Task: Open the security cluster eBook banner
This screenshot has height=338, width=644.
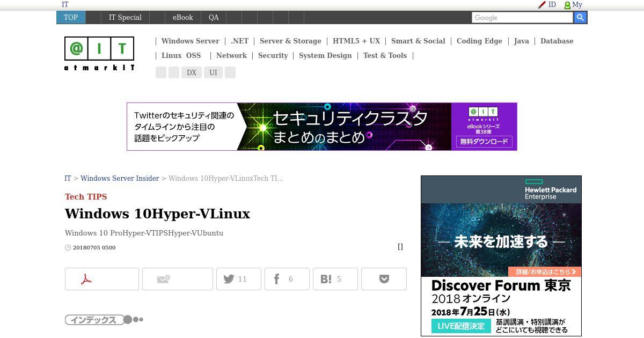Action: tap(322, 127)
